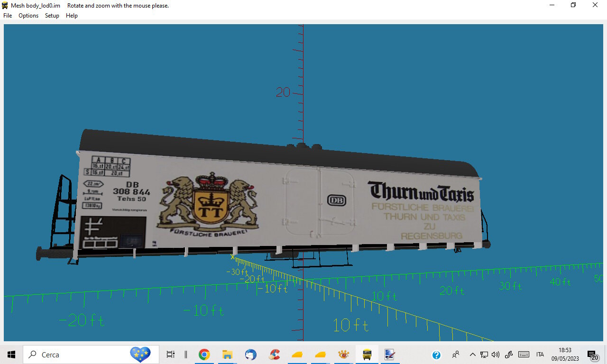Switch the ITA input language indicator
The image size is (607, 364).
coord(540,355)
